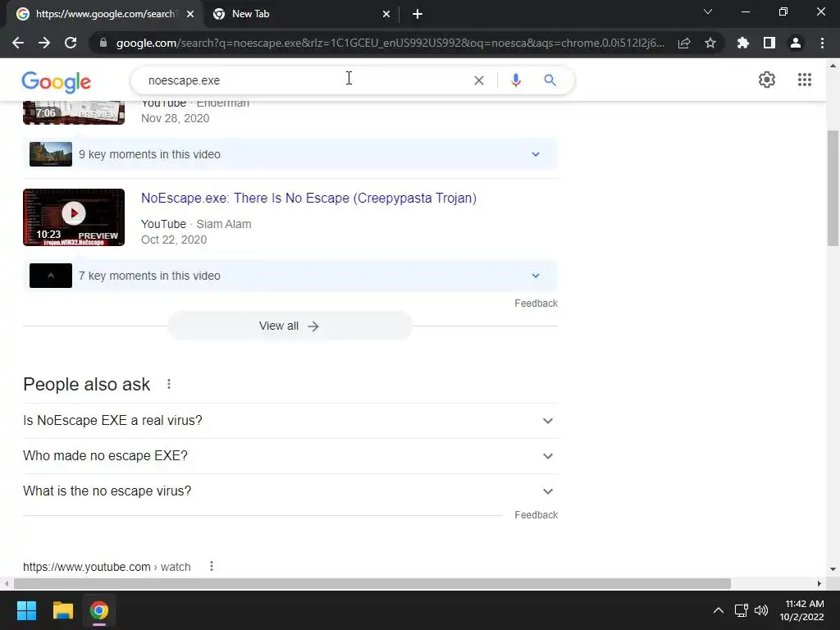
Task: Share this page from the address bar
Action: click(684, 43)
